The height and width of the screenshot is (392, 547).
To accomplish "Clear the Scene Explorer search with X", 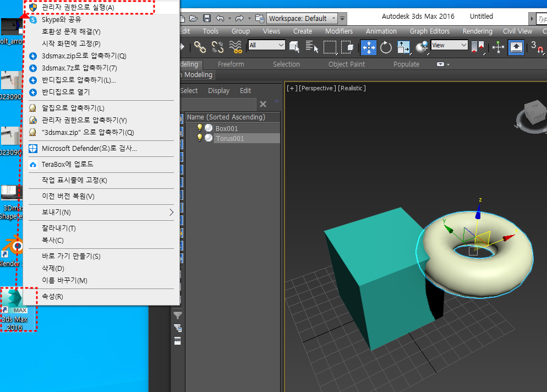I will pos(263,104).
